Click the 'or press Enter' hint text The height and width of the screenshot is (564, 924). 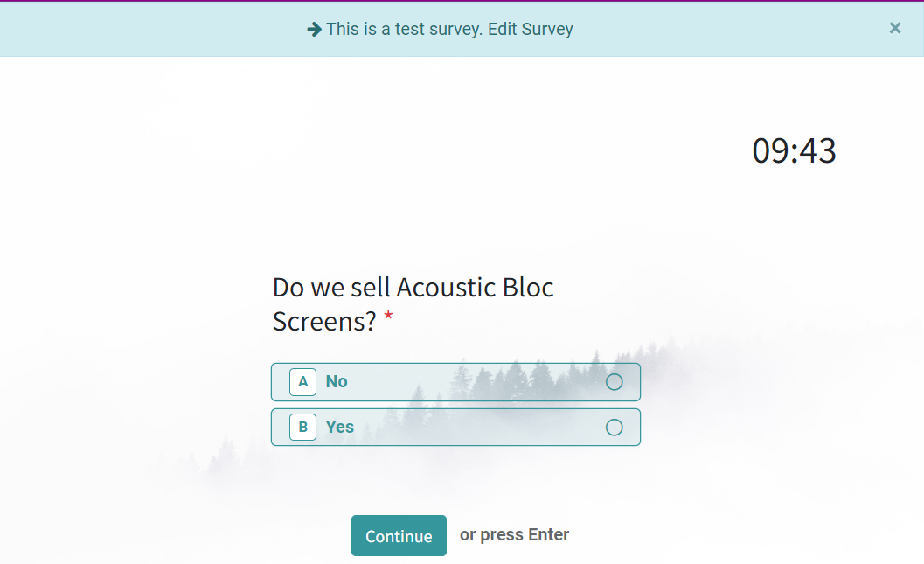(514, 534)
